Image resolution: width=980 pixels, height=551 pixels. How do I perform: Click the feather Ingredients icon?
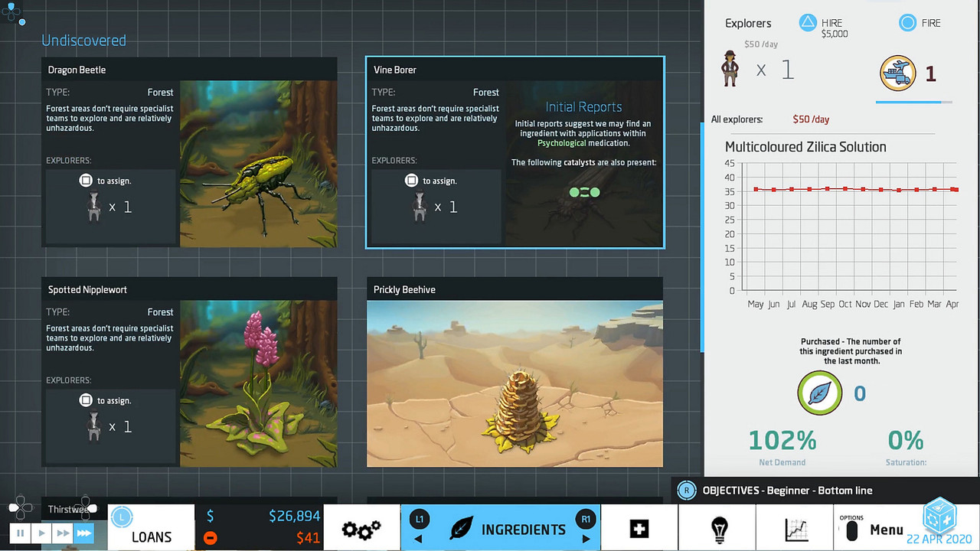pyautogui.click(x=462, y=529)
